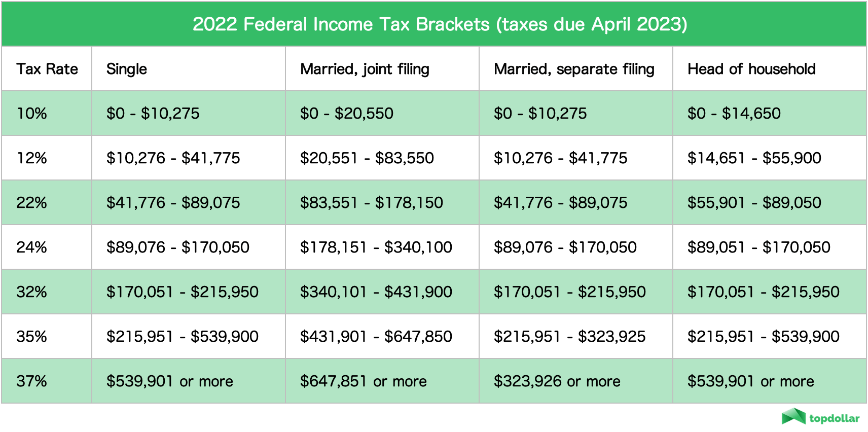Screen dimensions: 868x432
Task: Click the topdollar green logo icon
Action: (793, 416)
